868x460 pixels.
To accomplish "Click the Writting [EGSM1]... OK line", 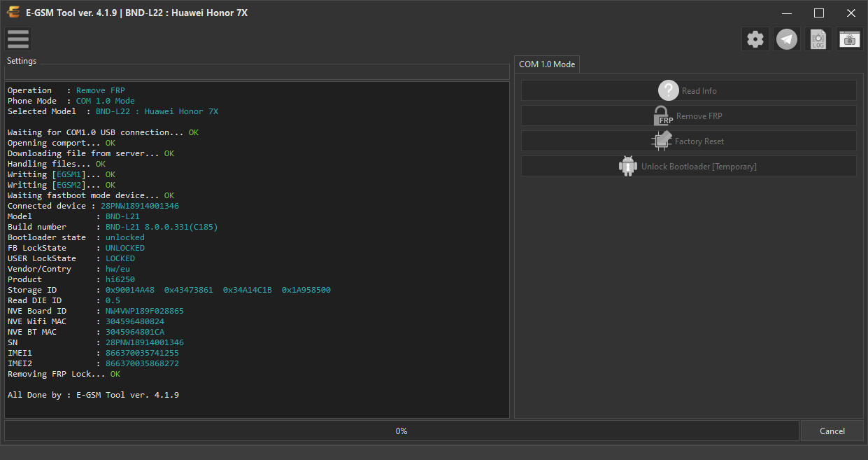I will point(62,174).
